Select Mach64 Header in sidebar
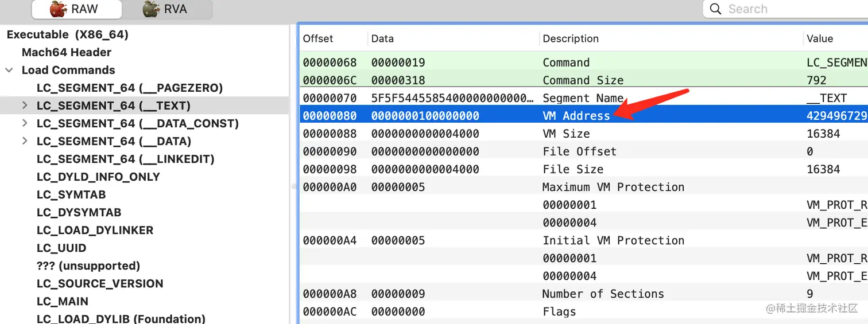 coord(67,52)
